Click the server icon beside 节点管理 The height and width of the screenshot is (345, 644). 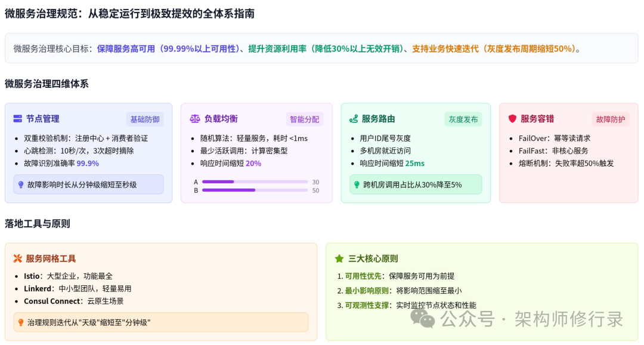18,119
